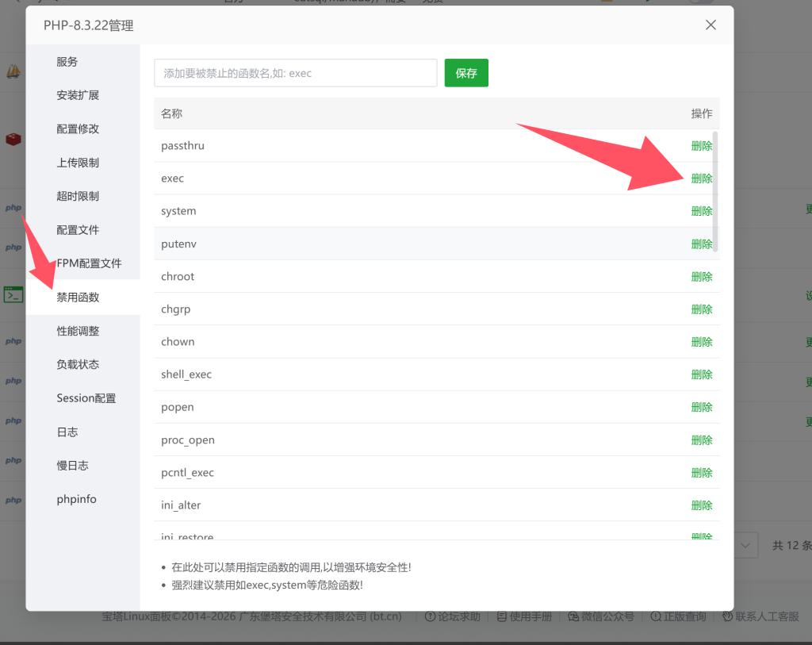
Task: Delete the putenv function entry
Action: [x=702, y=244]
